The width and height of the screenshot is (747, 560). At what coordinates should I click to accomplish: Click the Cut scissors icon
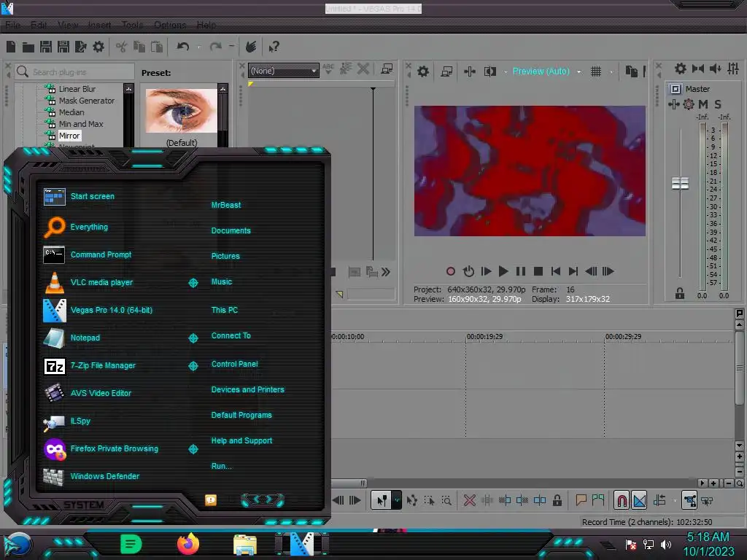pos(121,47)
